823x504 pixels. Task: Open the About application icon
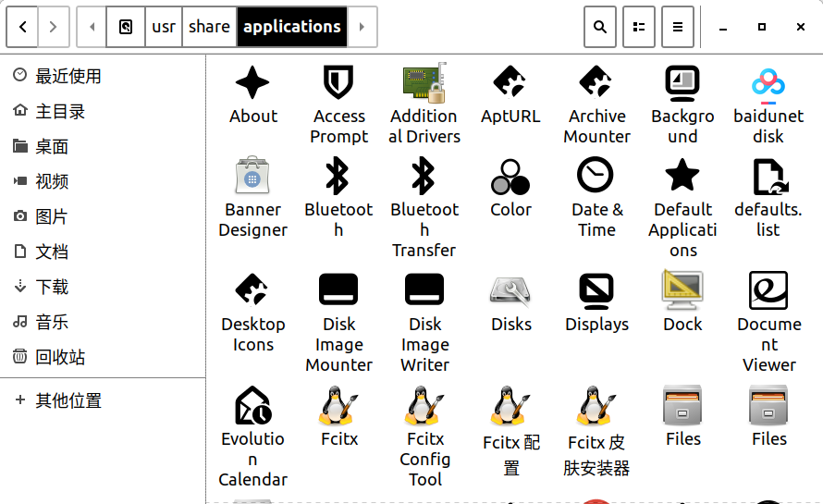252,82
